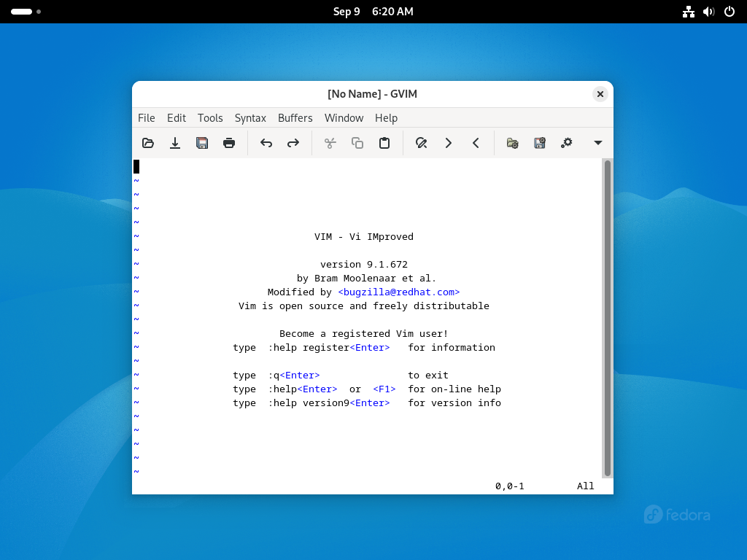747x560 pixels.
Task: Click the Save All floppy disk icon
Action: [x=202, y=143]
